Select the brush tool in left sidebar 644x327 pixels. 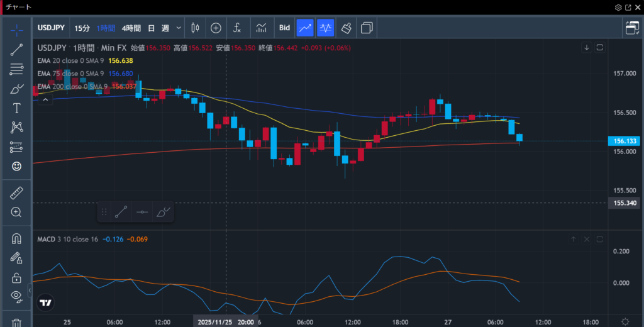(x=17, y=89)
